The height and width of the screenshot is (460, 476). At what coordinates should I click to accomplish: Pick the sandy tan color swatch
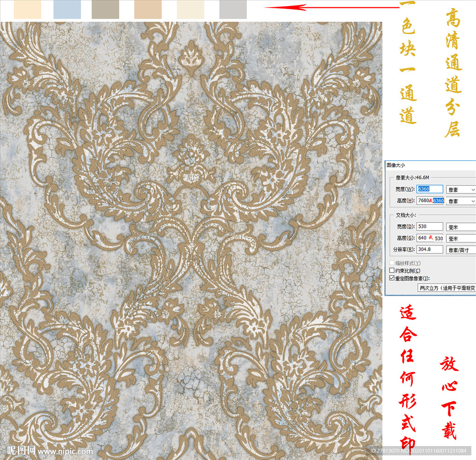(x=148, y=9)
